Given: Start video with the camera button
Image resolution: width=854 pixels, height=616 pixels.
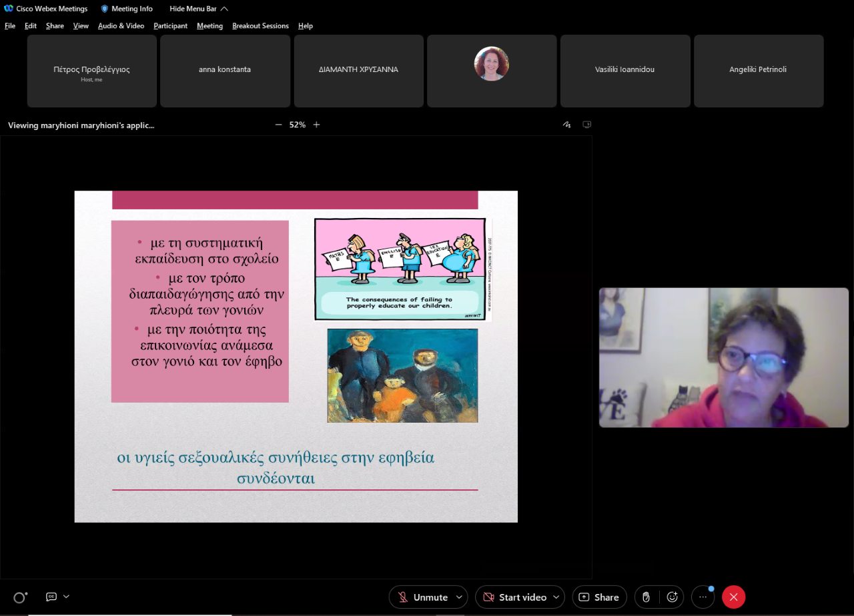Looking at the screenshot, I should 514,597.
